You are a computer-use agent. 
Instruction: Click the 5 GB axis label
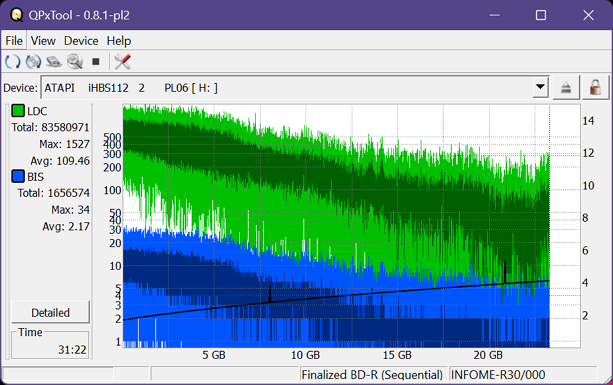coord(214,355)
